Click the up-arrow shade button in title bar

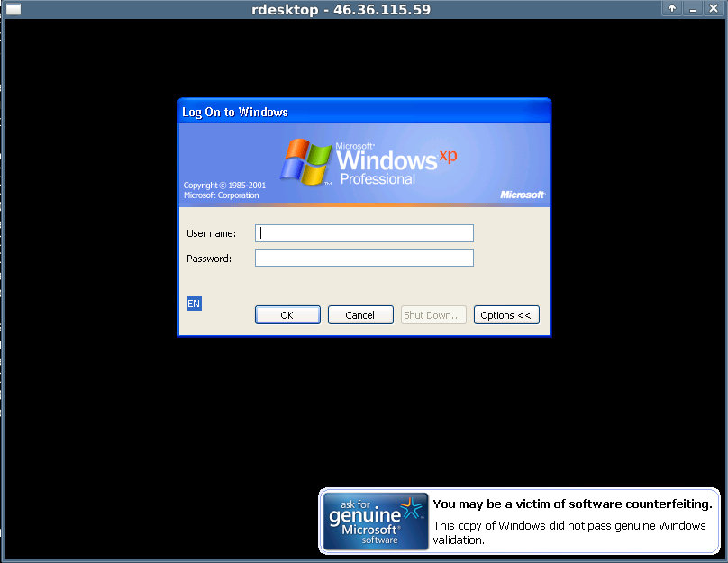pyautogui.click(x=672, y=9)
